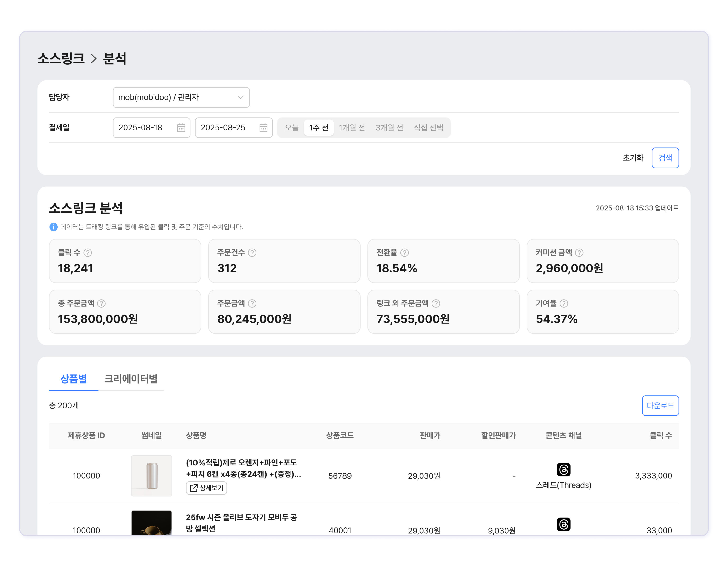Open calendar icon of end date 2025-08-25

[263, 128]
